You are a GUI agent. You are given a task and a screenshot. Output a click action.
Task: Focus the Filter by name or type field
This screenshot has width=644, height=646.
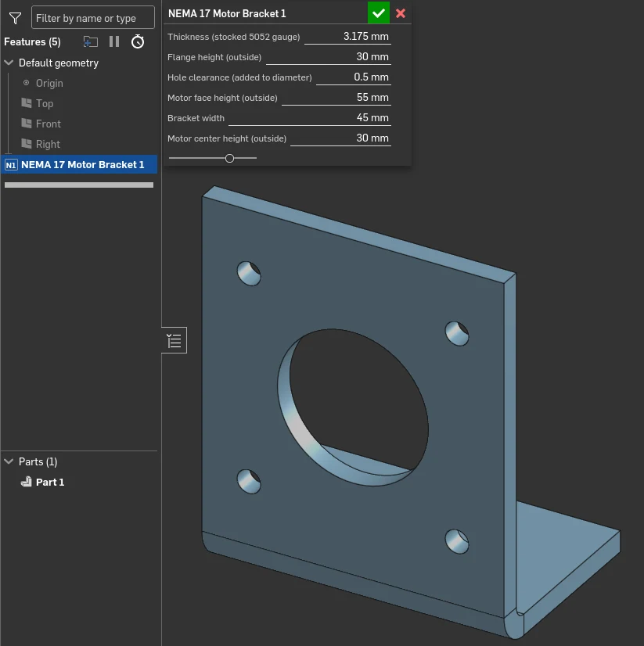pyautogui.click(x=93, y=17)
